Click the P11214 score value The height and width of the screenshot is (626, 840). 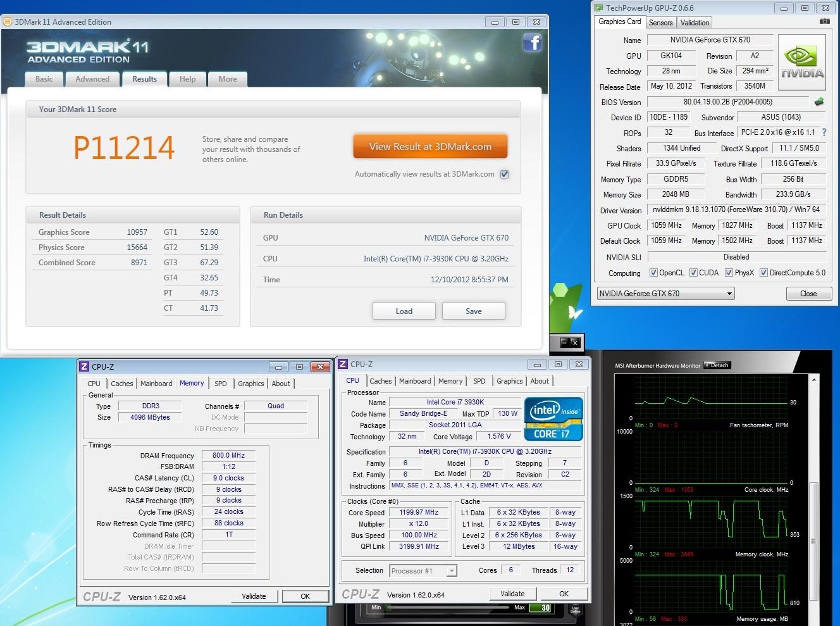[124, 147]
